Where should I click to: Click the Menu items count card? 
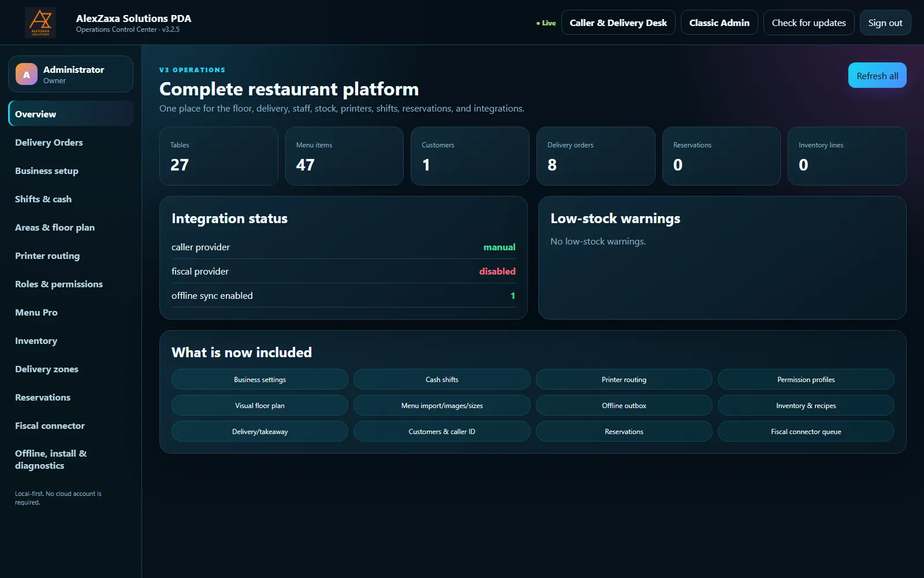click(x=344, y=156)
